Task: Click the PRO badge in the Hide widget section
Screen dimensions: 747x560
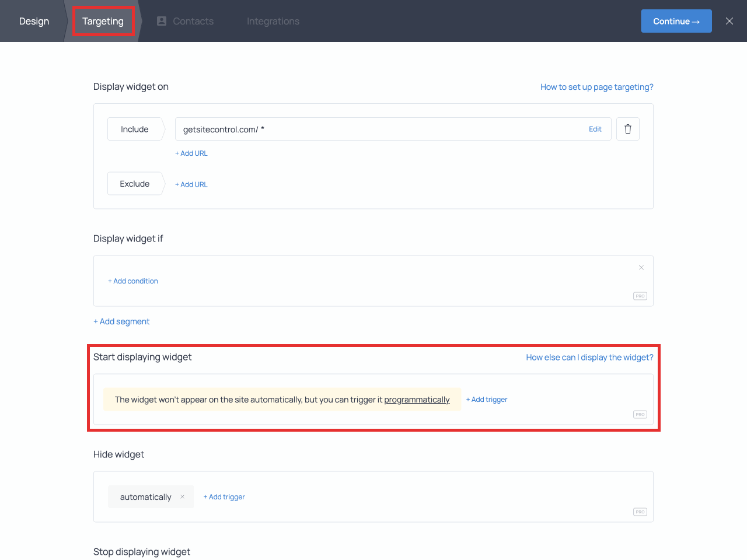Action: (x=640, y=512)
